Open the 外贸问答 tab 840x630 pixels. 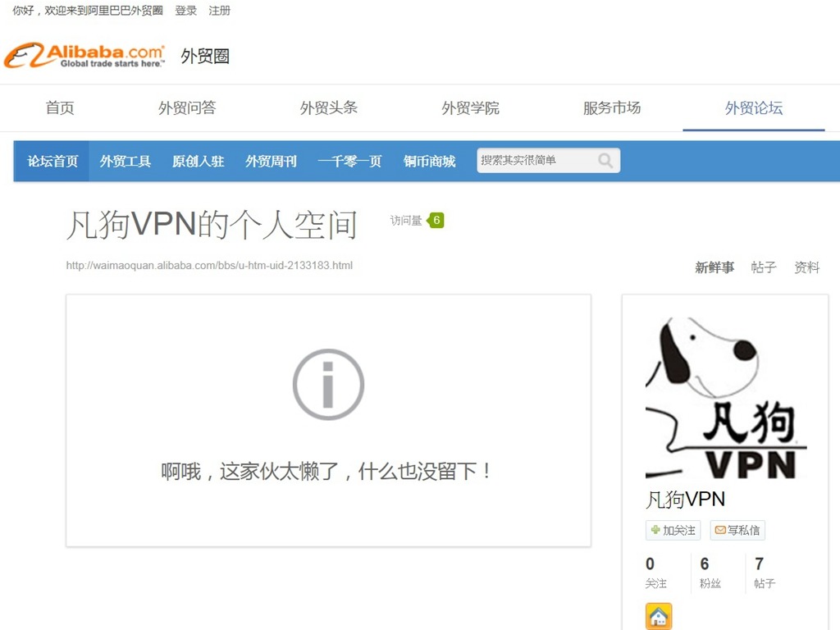(187, 107)
